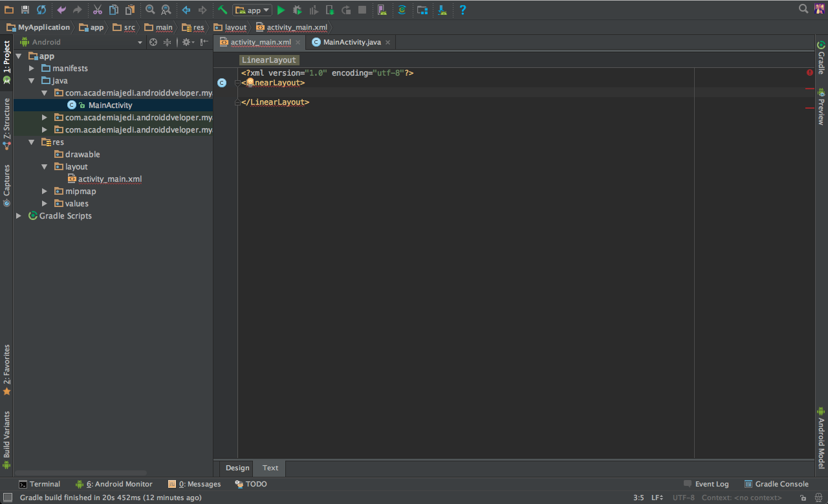Open the AVD Manager icon
The image size is (828, 504).
[382, 10]
